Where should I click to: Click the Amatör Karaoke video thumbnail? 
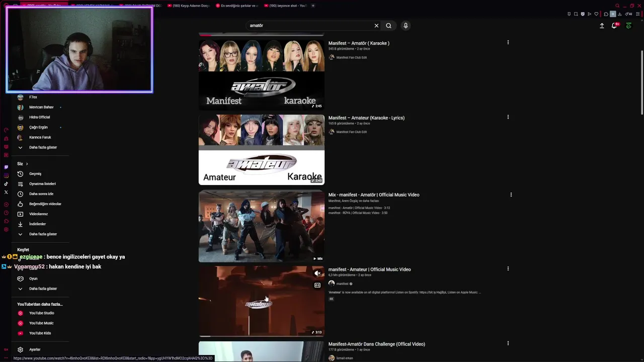262,75
